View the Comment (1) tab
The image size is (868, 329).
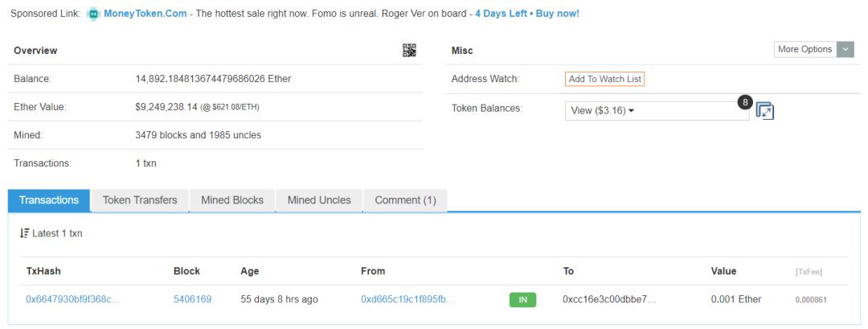405,200
